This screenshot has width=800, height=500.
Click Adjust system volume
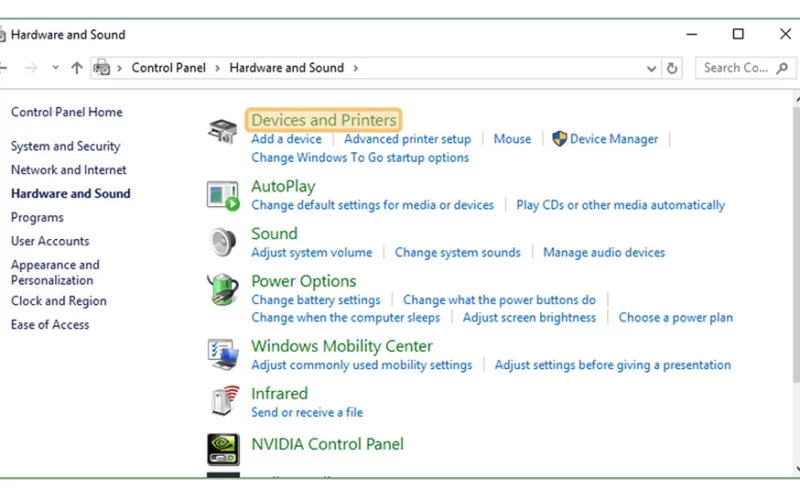click(x=311, y=253)
